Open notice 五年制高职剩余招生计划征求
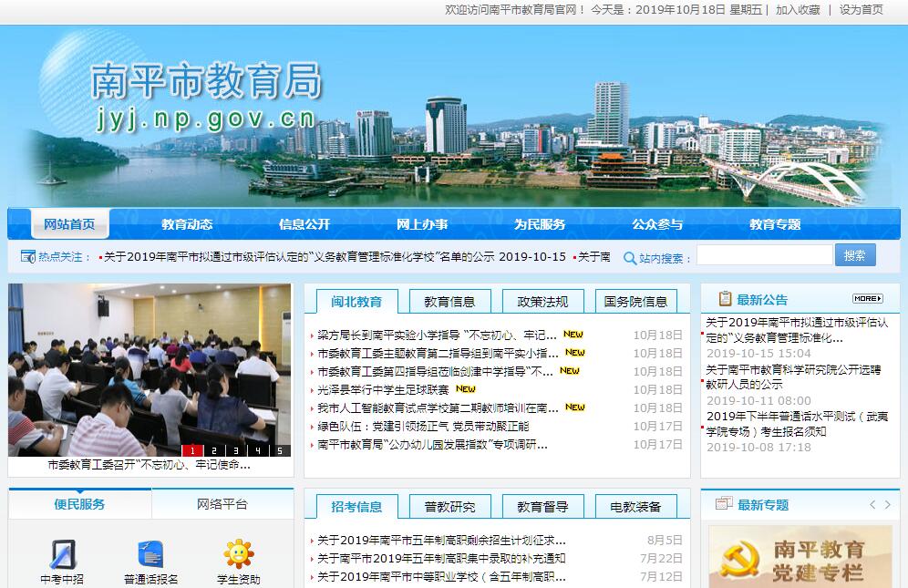908x588 pixels. [442, 540]
